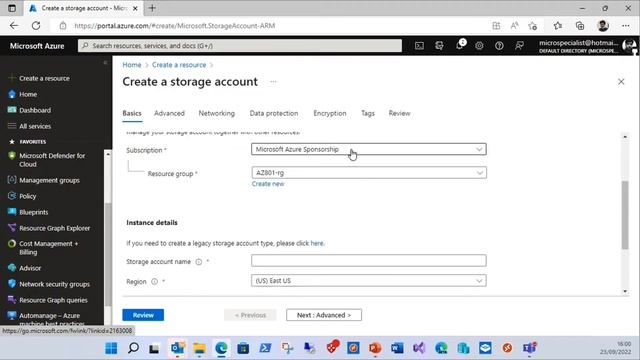Click the form scrollbar down arrow

click(x=625, y=291)
